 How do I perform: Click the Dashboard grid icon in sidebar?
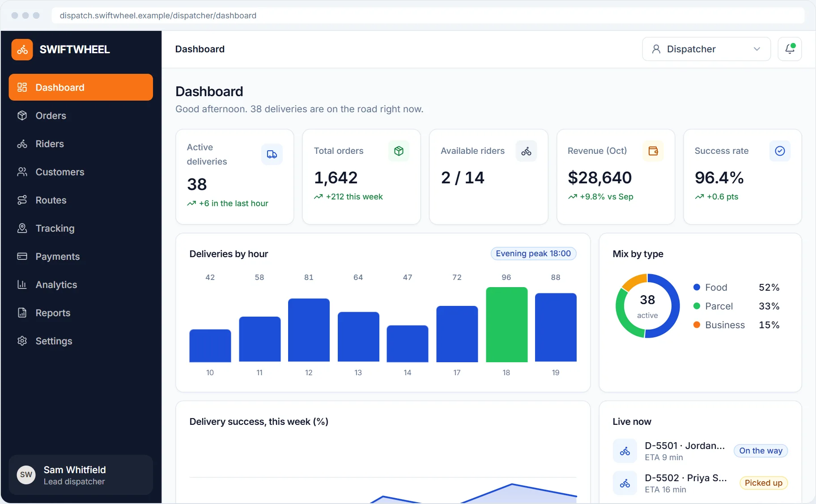pyautogui.click(x=22, y=87)
